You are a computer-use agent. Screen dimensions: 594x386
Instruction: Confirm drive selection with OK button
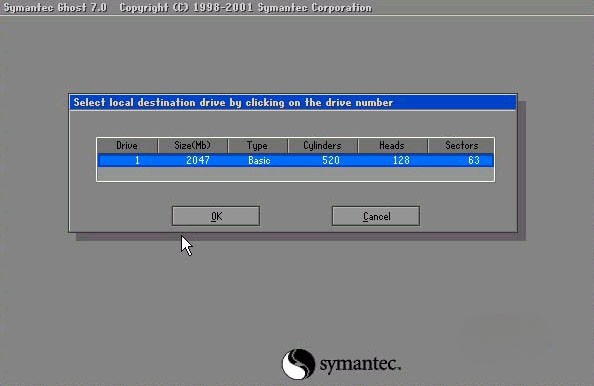click(x=216, y=216)
